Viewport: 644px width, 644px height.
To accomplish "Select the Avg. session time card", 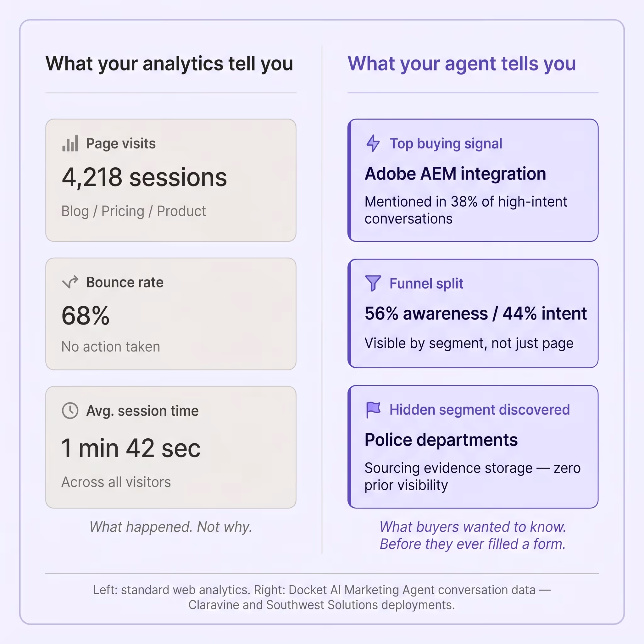I will [x=171, y=447].
